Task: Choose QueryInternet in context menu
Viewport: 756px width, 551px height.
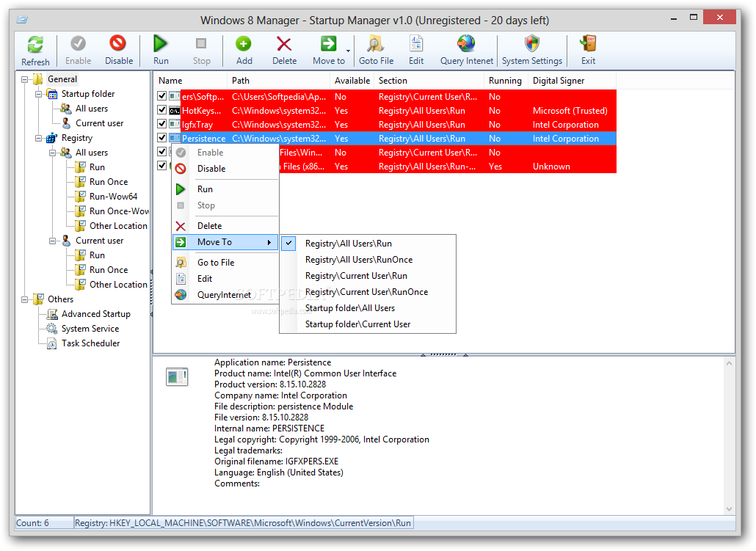Action: pyautogui.click(x=225, y=294)
